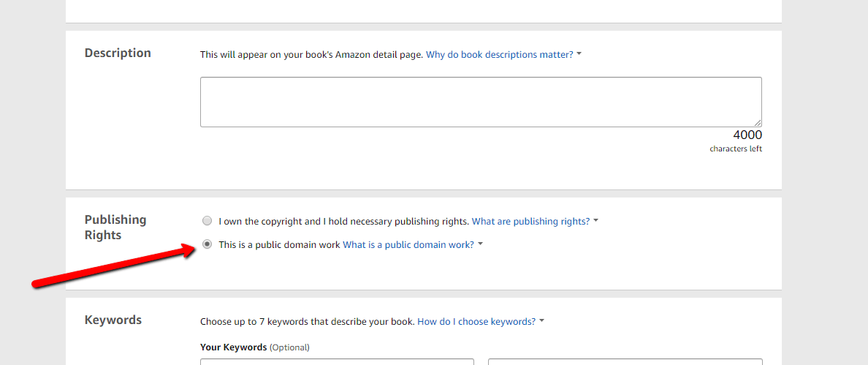Expand the arrow beside 'What are publishing rights?'

point(596,220)
